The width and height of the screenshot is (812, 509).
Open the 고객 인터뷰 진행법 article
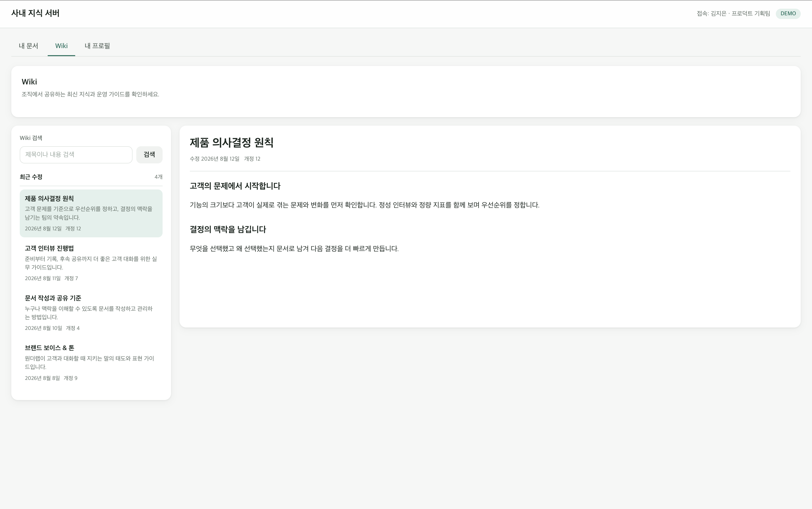point(91,263)
